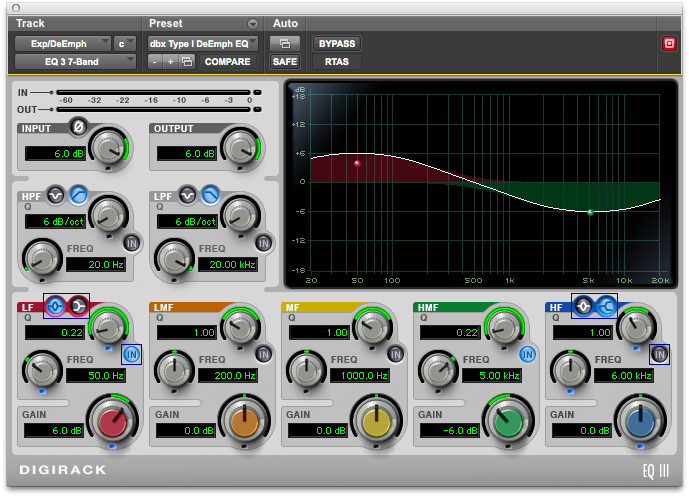The width and height of the screenshot is (689, 497).
Task: Click HF 6.00 kHz frequency field
Action: click(x=624, y=376)
